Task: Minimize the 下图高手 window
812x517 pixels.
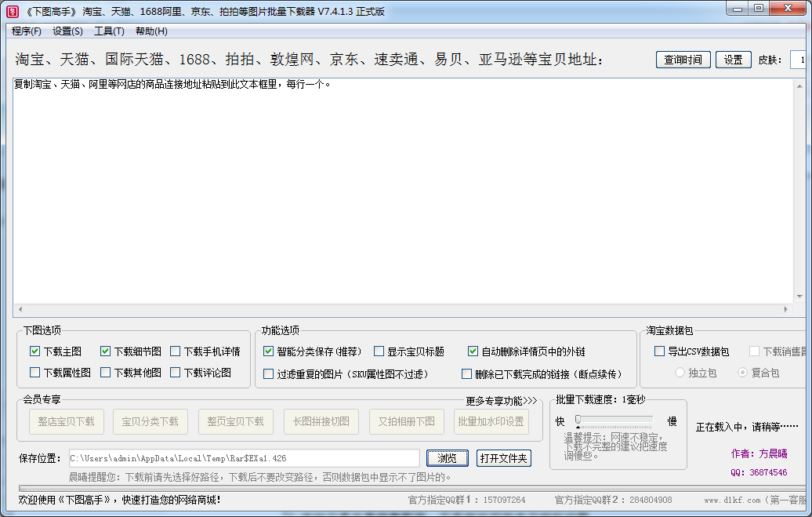Action: (x=738, y=9)
